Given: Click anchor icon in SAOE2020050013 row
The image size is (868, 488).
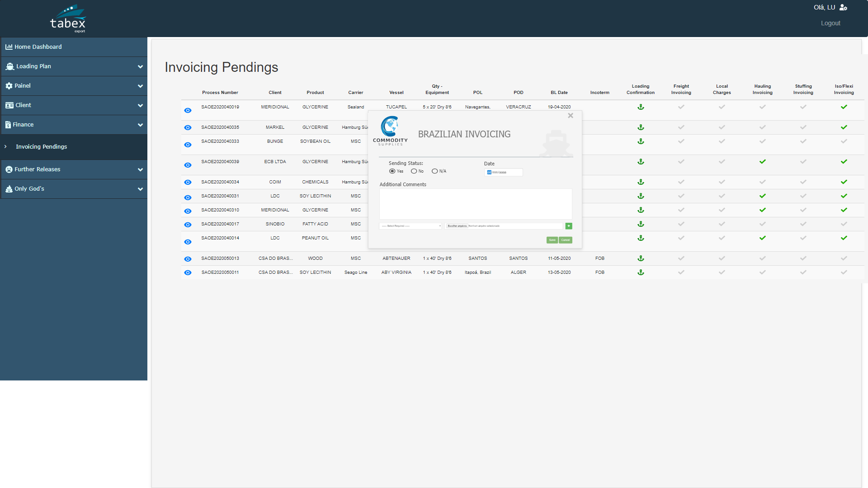Looking at the screenshot, I should [640, 258].
